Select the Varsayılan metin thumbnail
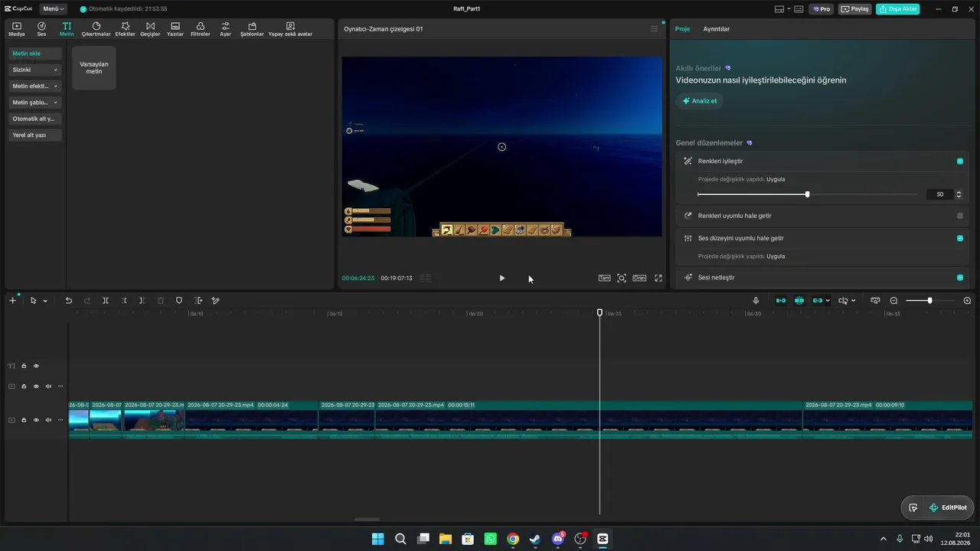 click(94, 67)
